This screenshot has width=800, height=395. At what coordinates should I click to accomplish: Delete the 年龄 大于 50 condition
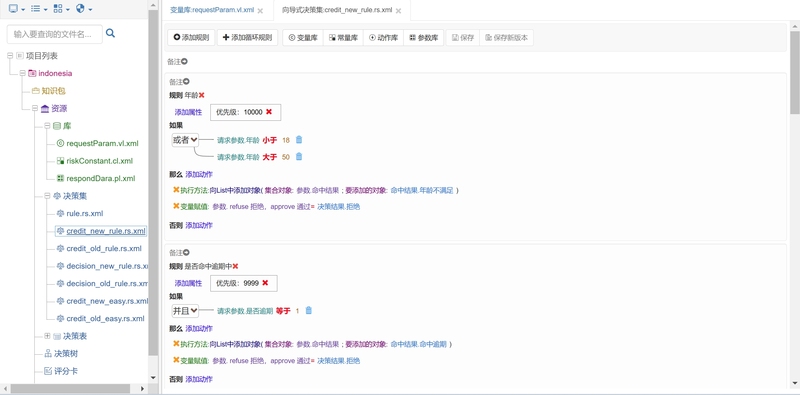click(299, 157)
